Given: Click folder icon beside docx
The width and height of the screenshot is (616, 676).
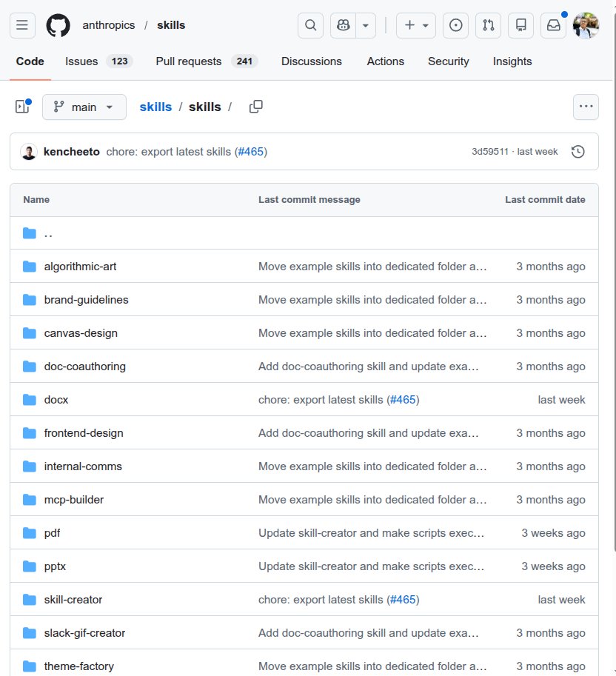Looking at the screenshot, I should click(30, 400).
